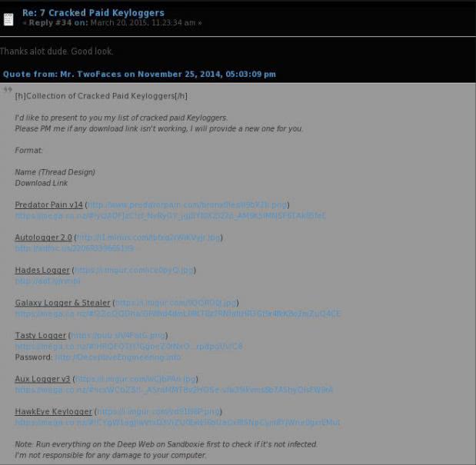Click the '[h]Collection of Cracked Paid Keyloggers[/h]' line
The height and width of the screenshot is (465, 476).
coord(101,96)
